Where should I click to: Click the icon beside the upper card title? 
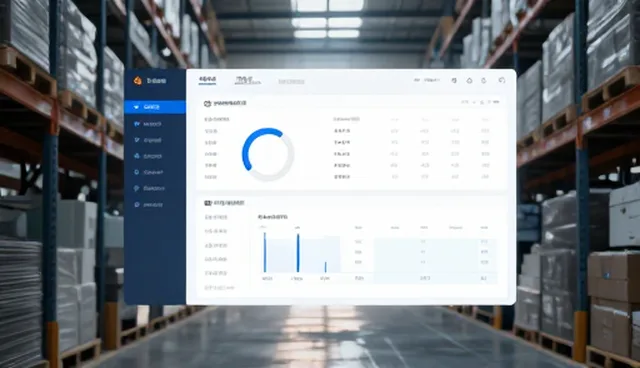pos(207,104)
